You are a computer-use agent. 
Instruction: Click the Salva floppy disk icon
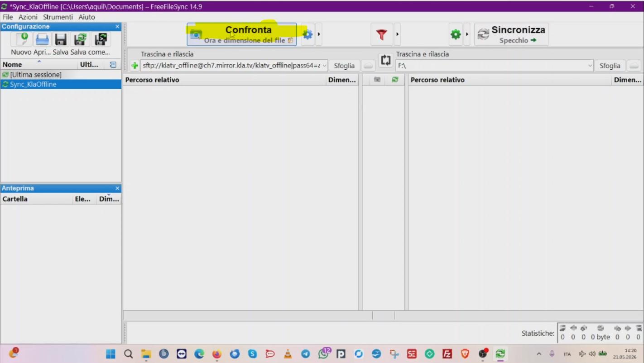pyautogui.click(x=61, y=39)
